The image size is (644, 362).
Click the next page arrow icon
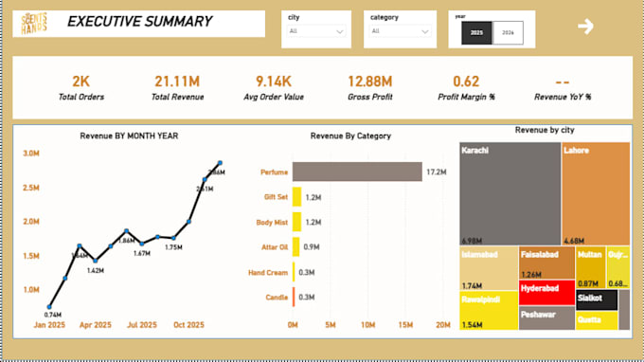pos(585,27)
